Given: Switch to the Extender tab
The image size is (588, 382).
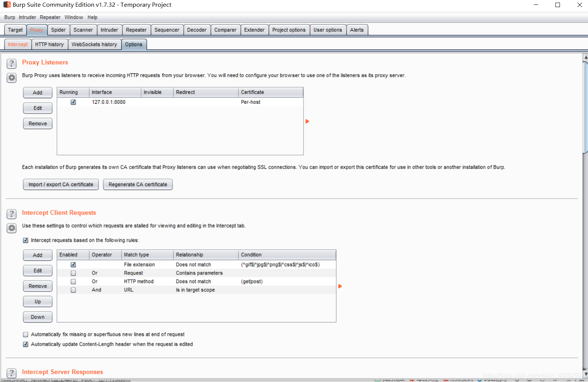Looking at the screenshot, I should click(255, 30).
